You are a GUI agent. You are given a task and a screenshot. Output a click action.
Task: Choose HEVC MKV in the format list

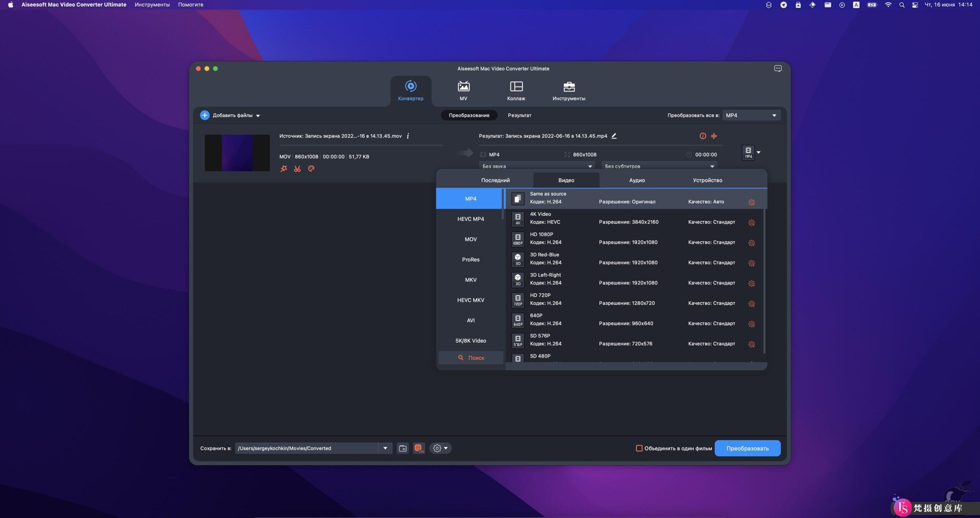470,300
